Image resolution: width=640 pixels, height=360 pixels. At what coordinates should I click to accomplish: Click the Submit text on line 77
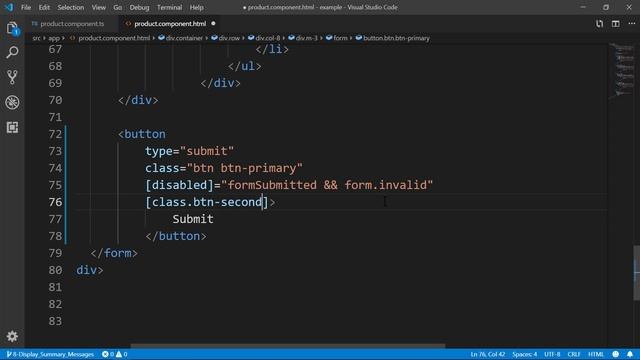tap(193, 219)
